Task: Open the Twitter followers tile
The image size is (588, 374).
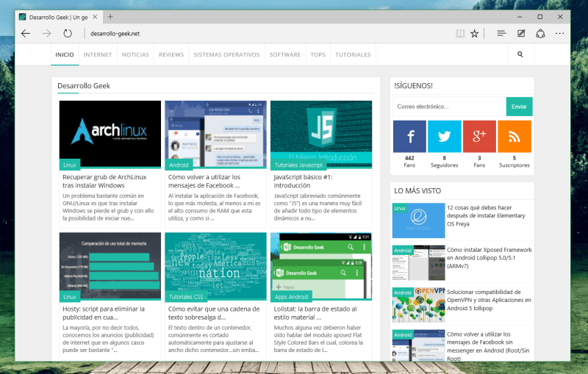Action: pyautogui.click(x=445, y=137)
